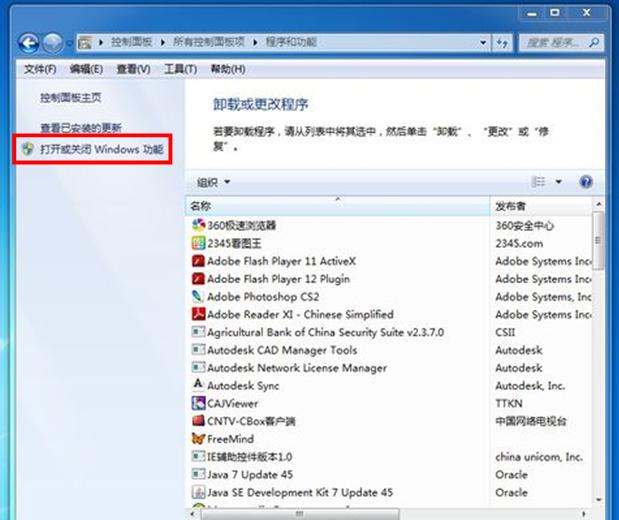Image resolution: width=619 pixels, height=520 pixels.
Task: Open 查看已安装的更新 link
Action: 81,128
